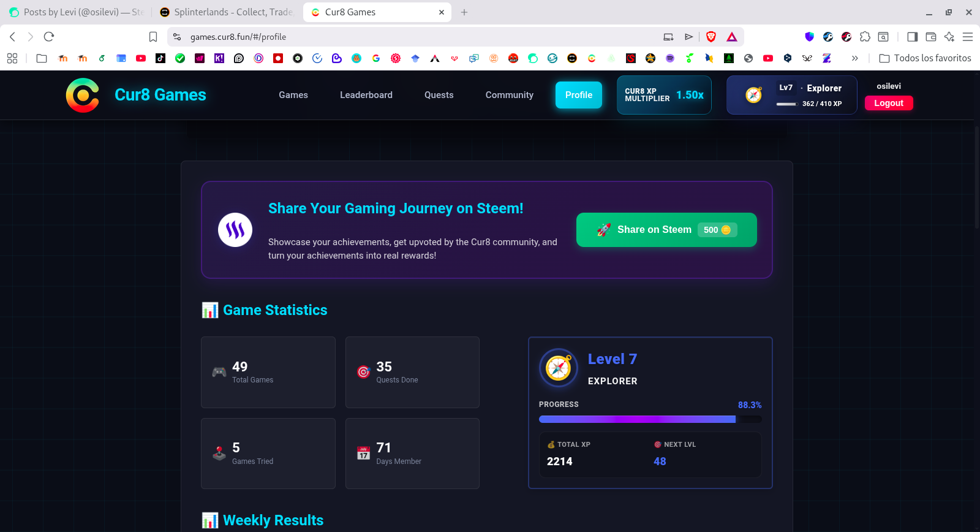Click the Lv7 Explorer level panel
Viewport: 980px width, 532px height.
coord(791,95)
